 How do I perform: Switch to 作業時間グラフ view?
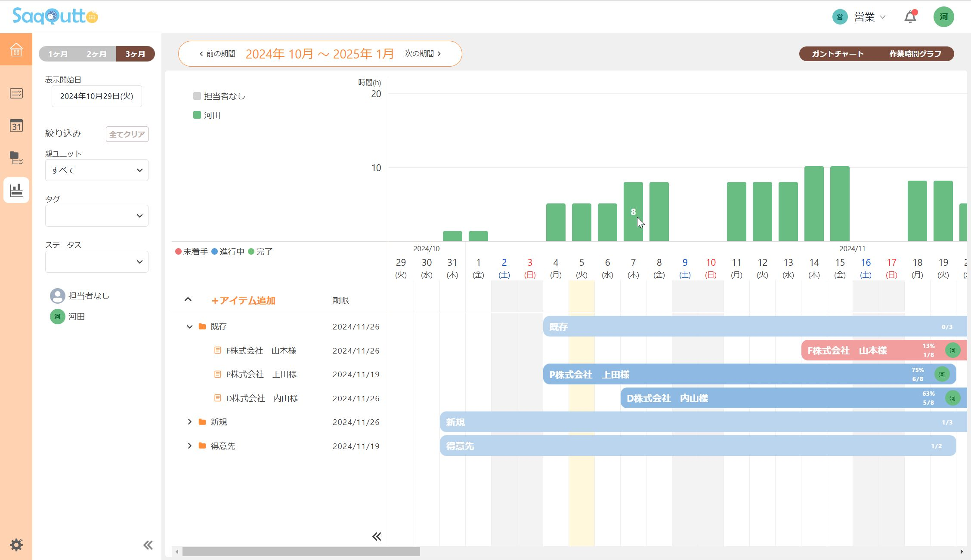click(x=915, y=54)
